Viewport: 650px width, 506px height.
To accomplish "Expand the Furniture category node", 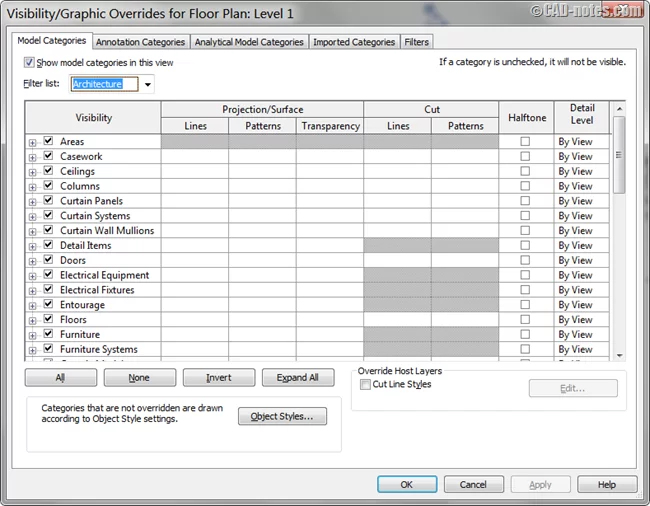I will point(33,335).
